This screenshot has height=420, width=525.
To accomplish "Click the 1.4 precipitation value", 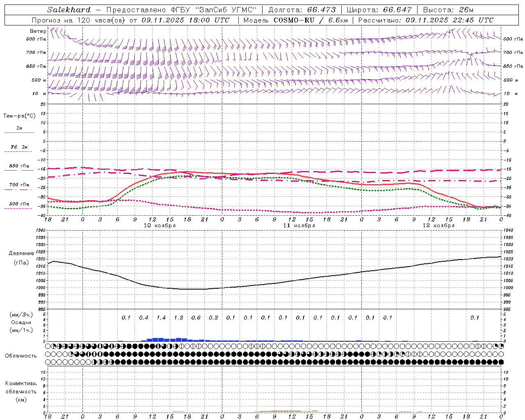I will [161, 317].
